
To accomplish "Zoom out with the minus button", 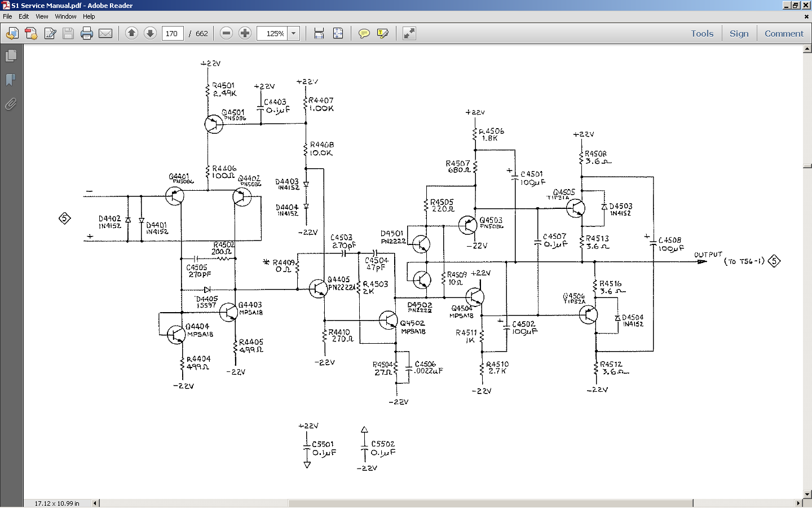I will [x=226, y=33].
